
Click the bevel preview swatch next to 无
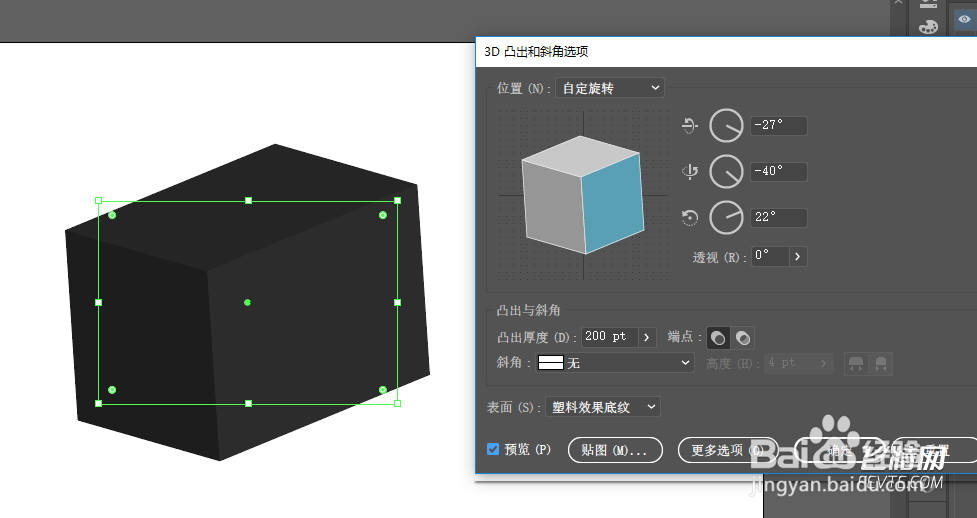[551, 362]
